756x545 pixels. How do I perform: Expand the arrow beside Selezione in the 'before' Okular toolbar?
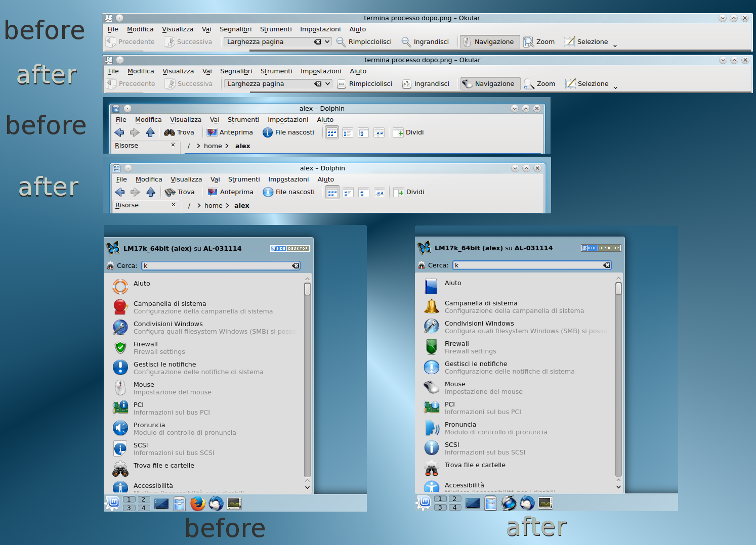615,46
